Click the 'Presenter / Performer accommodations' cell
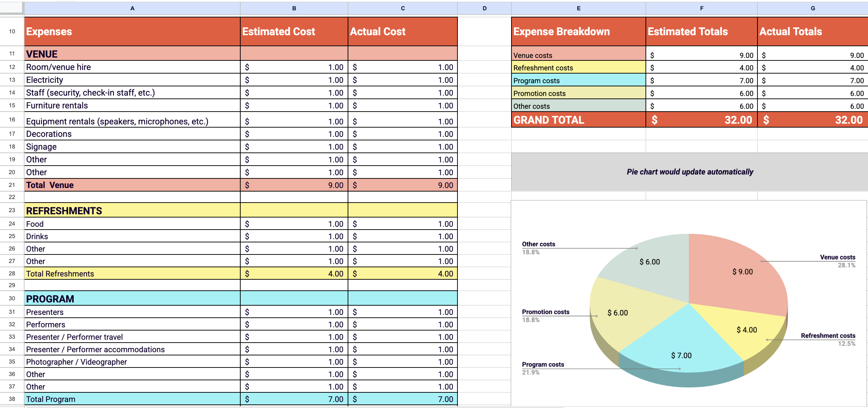The height and width of the screenshot is (408, 868). (x=132, y=349)
